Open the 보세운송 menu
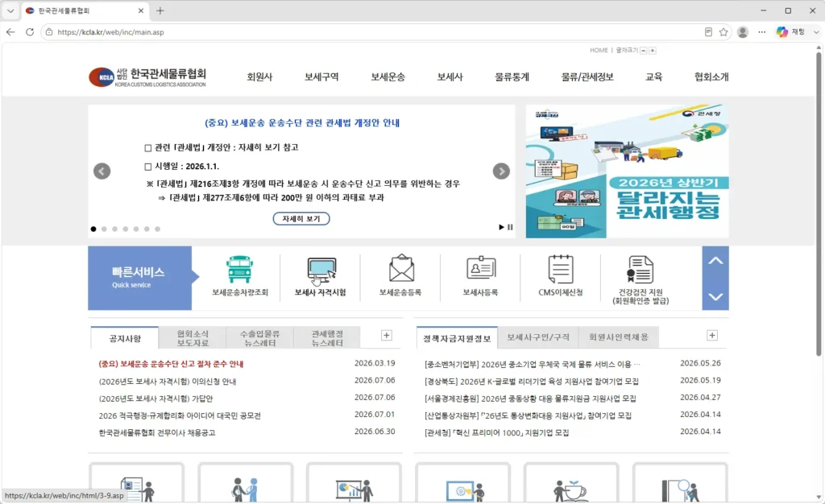The height and width of the screenshot is (504, 825). (x=388, y=77)
